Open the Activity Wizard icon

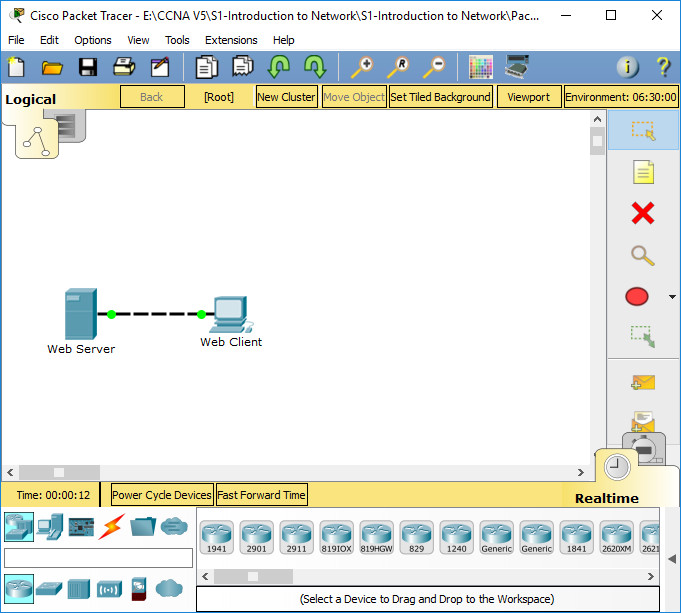pos(160,67)
